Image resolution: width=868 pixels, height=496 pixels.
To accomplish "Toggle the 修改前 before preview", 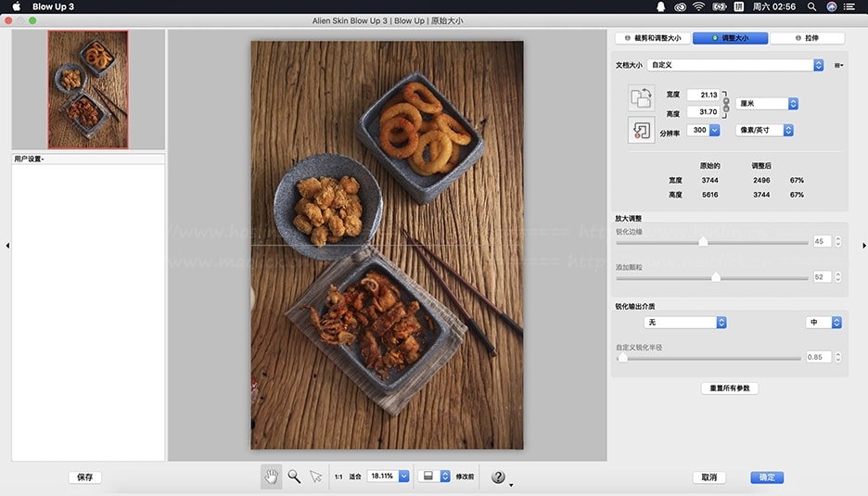I will click(465, 477).
